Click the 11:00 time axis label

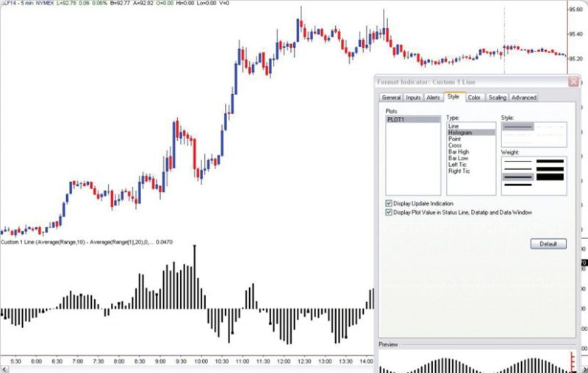[243, 361]
